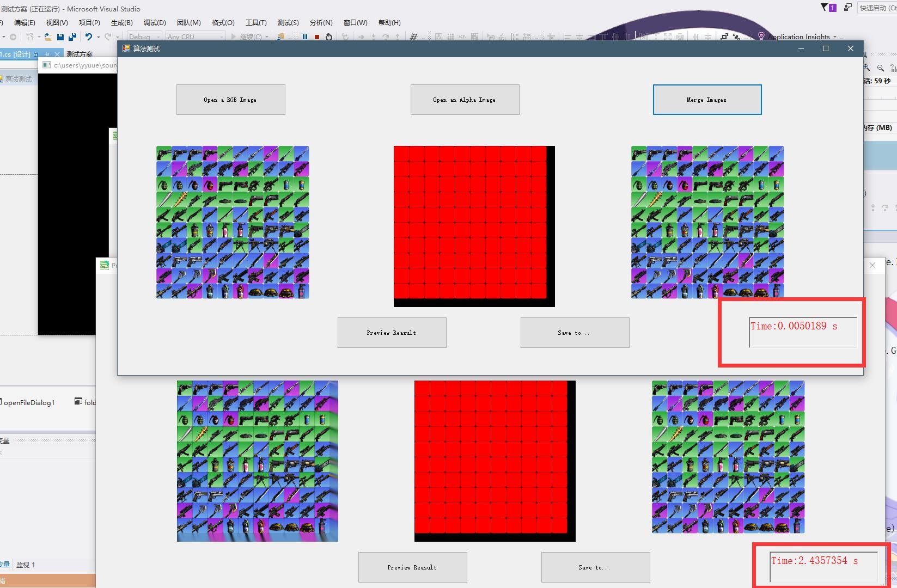897x588 pixels.
Task: Click the Save All toolbar icon
Action: pos(72,36)
